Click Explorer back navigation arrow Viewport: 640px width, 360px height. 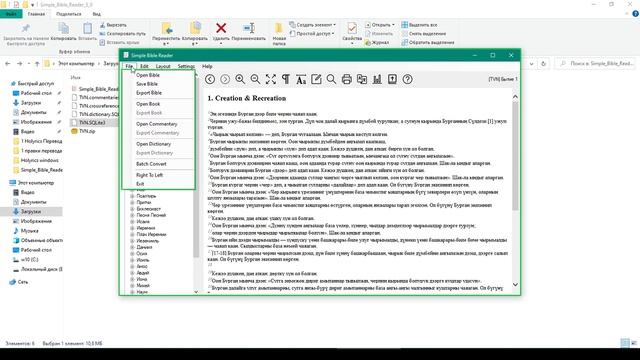point(8,64)
